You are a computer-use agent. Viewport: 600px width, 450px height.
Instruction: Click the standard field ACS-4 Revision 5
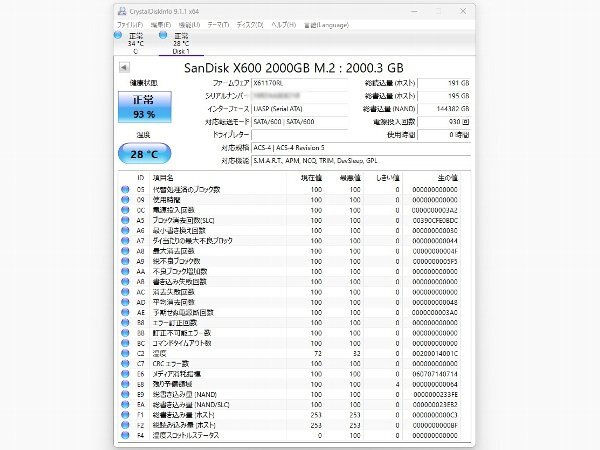pyautogui.click(x=361, y=148)
